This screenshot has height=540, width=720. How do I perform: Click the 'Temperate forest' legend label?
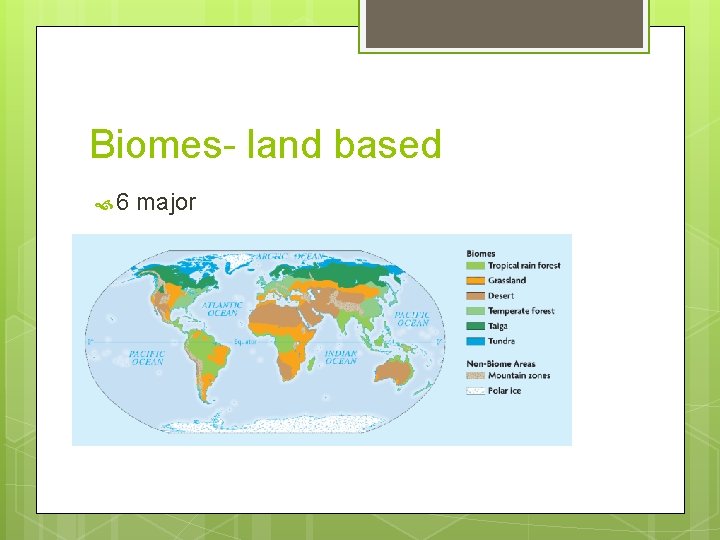click(x=521, y=311)
